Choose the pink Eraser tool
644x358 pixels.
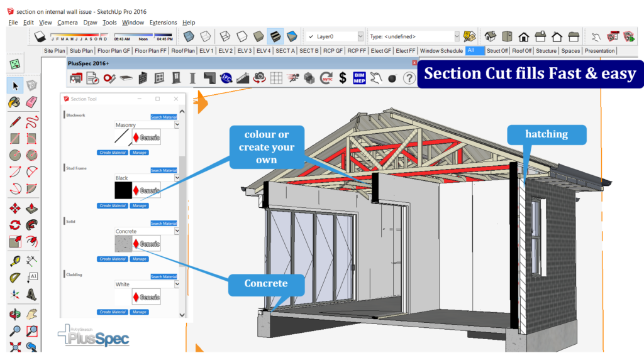(31, 102)
